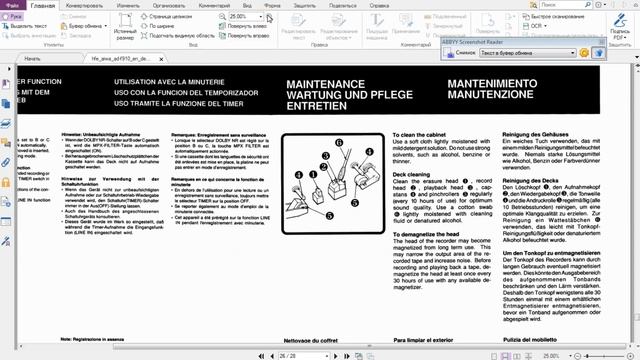Click the zoom-in plus button
This screenshot has height=360, width=640.
pyautogui.click(x=630, y=356)
